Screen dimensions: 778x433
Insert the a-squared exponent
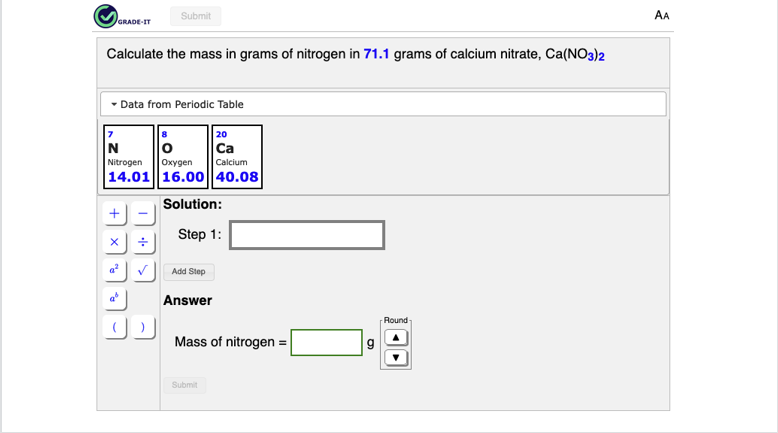point(115,270)
